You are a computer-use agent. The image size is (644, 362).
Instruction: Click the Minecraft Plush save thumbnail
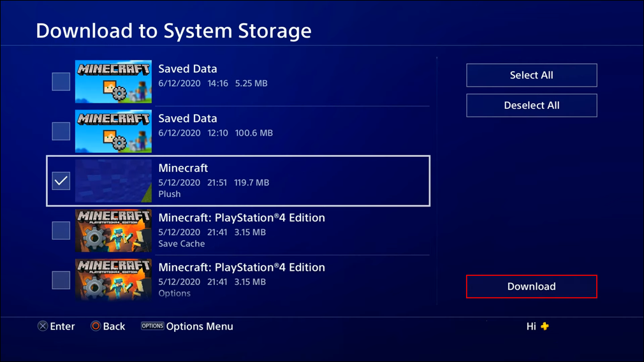[x=113, y=181]
